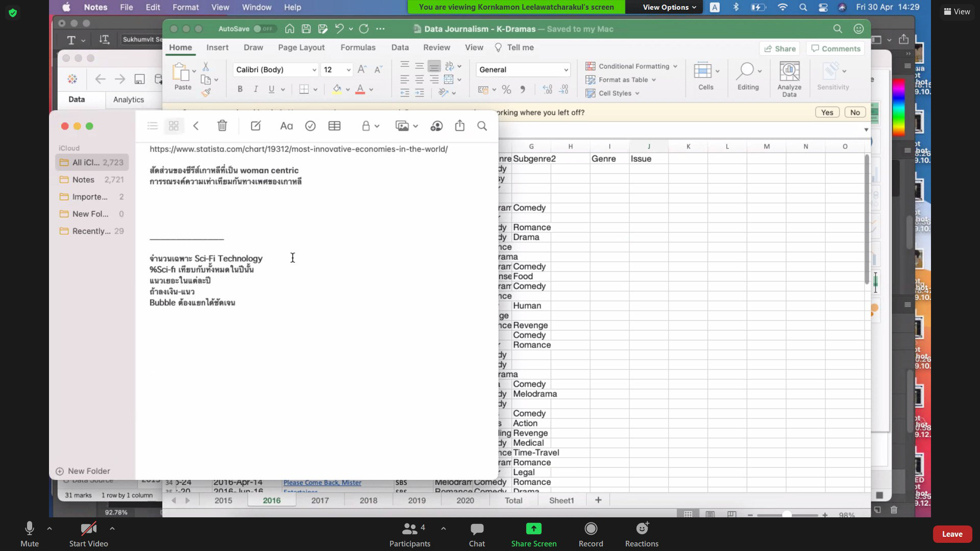Mute microphone in Zoom
The height and width of the screenshot is (551, 980).
coord(30,534)
